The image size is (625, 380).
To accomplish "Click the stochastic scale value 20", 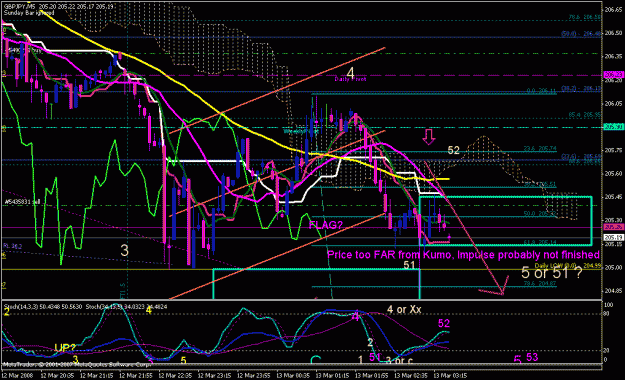I will (x=607, y=350).
